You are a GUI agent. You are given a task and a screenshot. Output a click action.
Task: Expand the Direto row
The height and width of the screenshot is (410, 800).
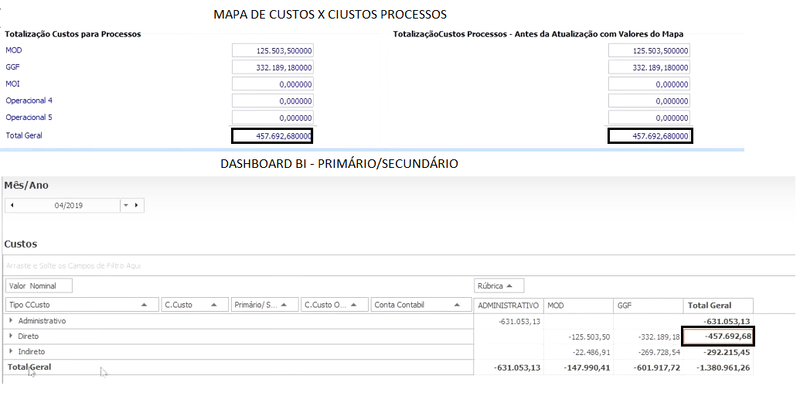pos(11,336)
